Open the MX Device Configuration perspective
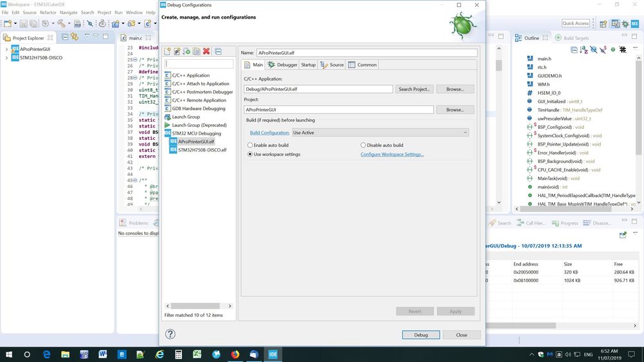 (x=634, y=24)
